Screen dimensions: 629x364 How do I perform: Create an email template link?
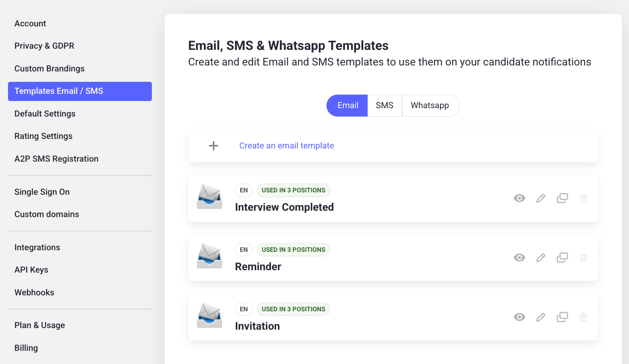coord(287,146)
